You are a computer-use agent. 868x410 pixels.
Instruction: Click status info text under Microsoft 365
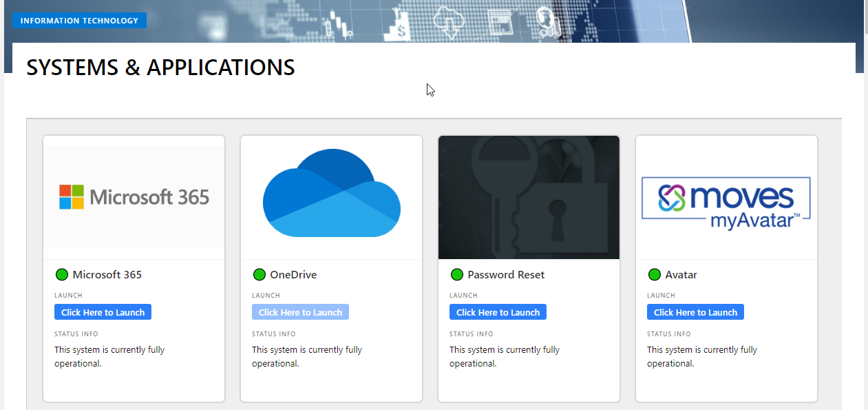point(109,356)
